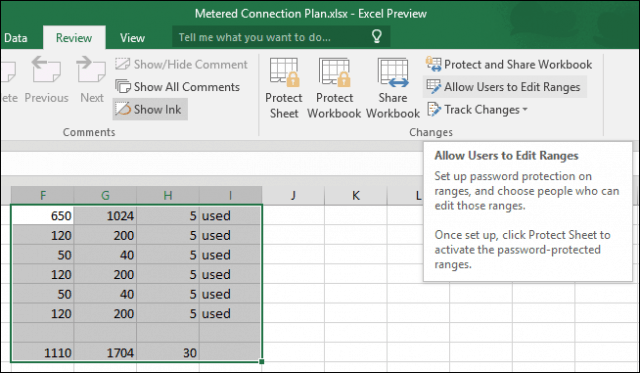Image resolution: width=640 pixels, height=373 pixels.
Task: Go to Previous comment
Action: click(x=46, y=80)
